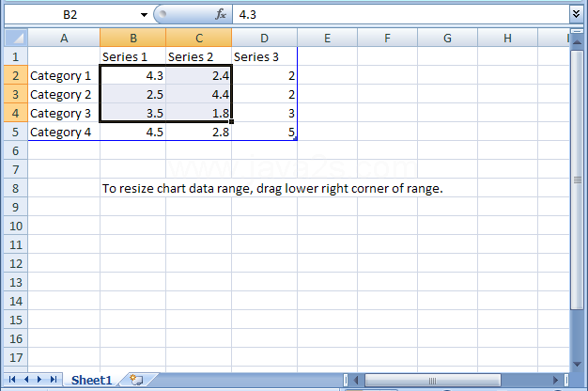Click the 'Category 3' cell

pos(64,113)
